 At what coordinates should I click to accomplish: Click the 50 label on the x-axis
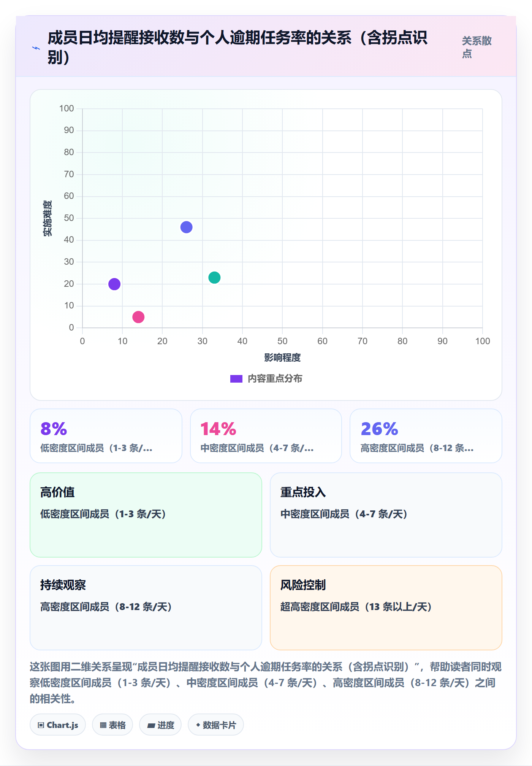282,341
